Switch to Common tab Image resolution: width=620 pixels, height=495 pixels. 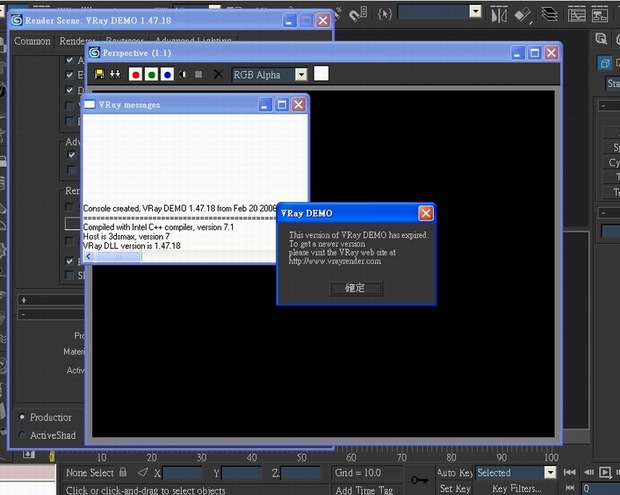coord(32,41)
